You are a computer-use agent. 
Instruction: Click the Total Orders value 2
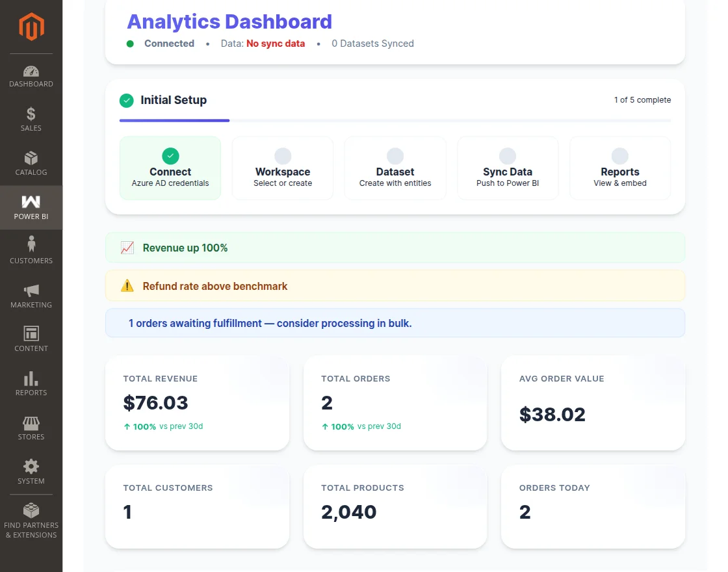click(327, 403)
